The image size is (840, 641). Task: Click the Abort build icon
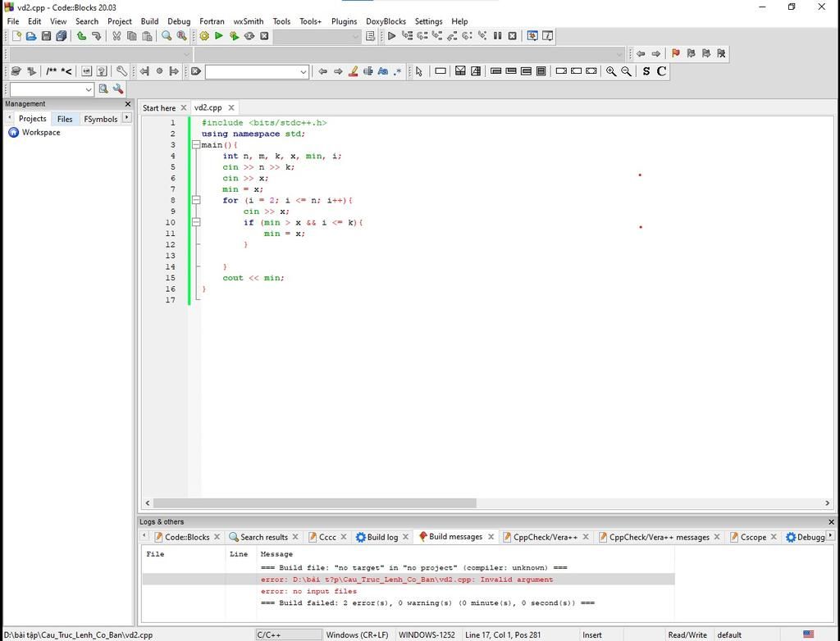pyautogui.click(x=264, y=36)
